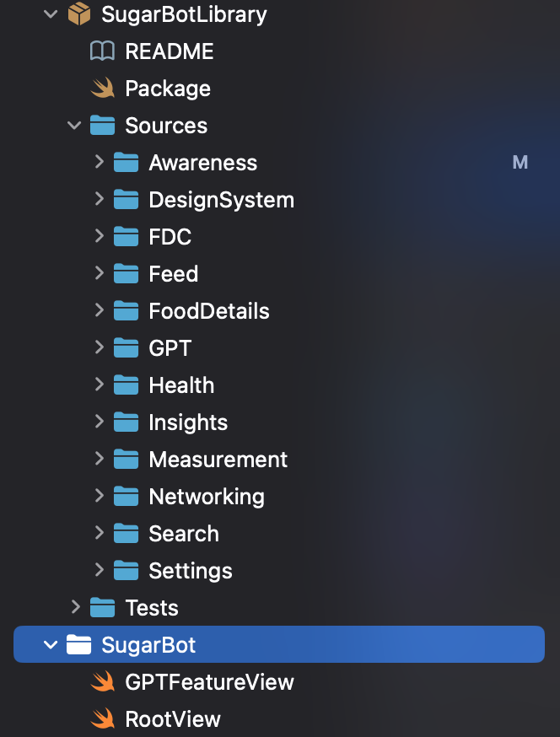Select the Tests folder name
Viewport: 560px width, 737px height.
pos(152,608)
